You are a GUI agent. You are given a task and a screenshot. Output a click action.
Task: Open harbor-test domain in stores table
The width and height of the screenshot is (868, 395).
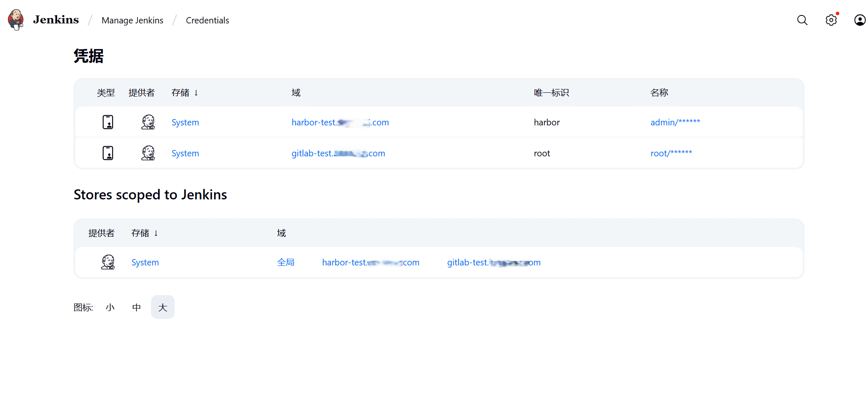point(370,262)
